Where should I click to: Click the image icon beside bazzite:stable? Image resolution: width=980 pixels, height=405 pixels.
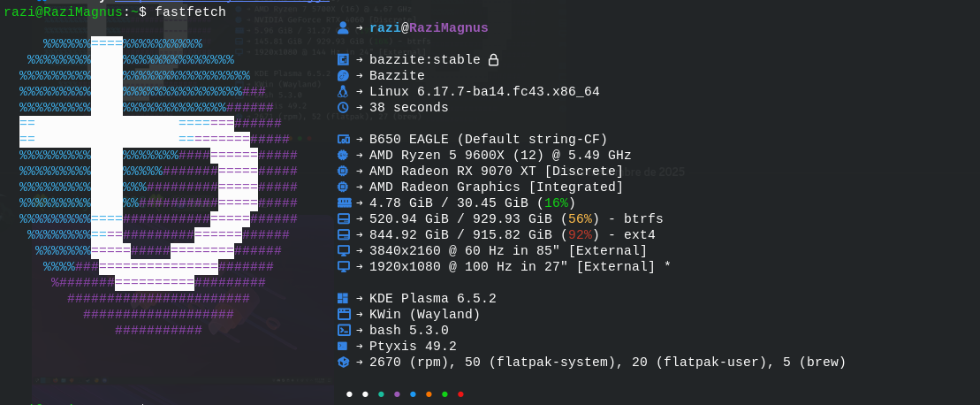[x=343, y=60]
